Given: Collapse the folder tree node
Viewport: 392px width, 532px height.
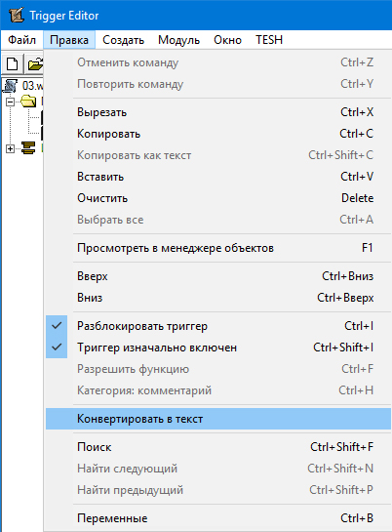Looking at the screenshot, I should tap(10, 102).
